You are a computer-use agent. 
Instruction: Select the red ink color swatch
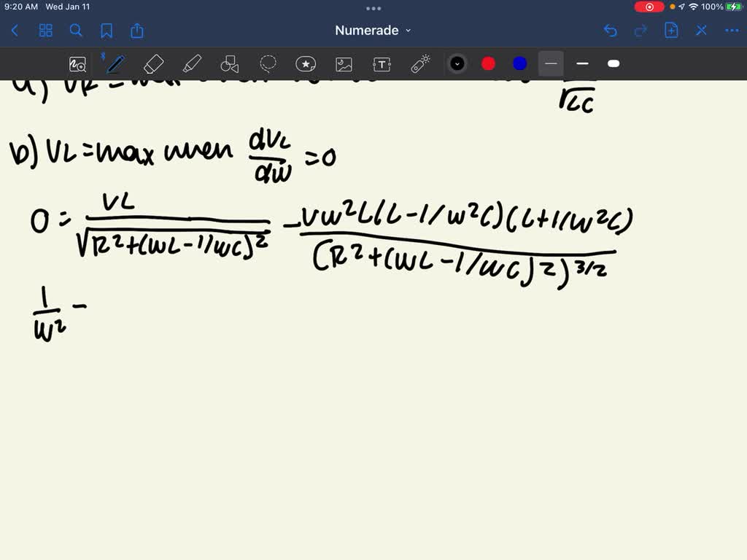488,63
